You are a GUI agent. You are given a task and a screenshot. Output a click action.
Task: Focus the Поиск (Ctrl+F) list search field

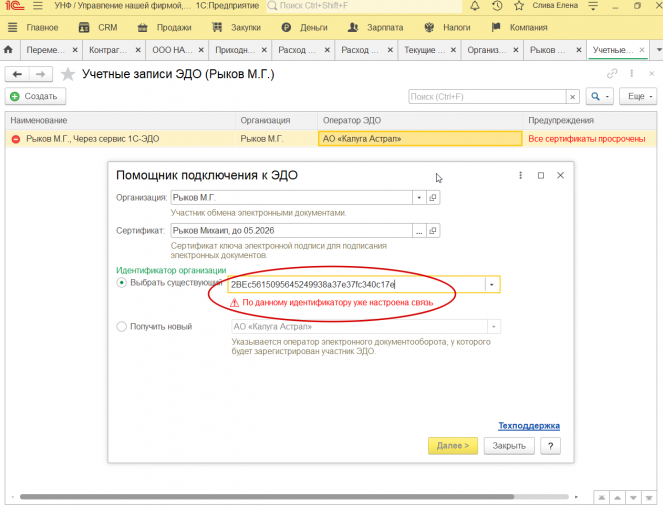(x=487, y=97)
